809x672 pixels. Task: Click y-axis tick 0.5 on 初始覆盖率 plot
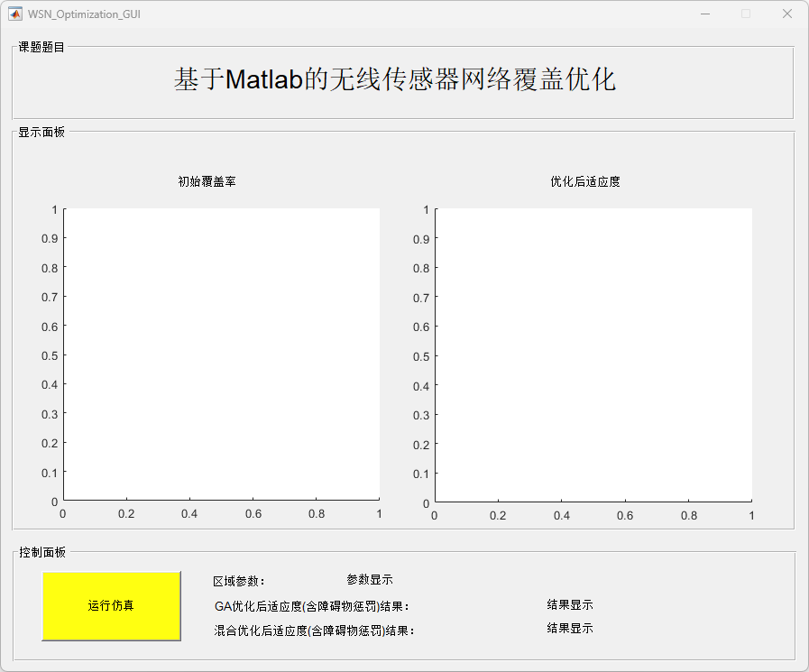(x=50, y=355)
